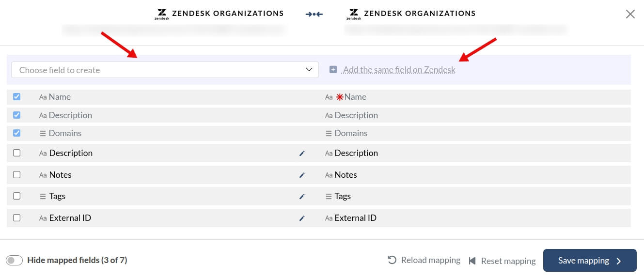The width and height of the screenshot is (644, 279).
Task: Click the left Domains field label
Action: click(65, 133)
